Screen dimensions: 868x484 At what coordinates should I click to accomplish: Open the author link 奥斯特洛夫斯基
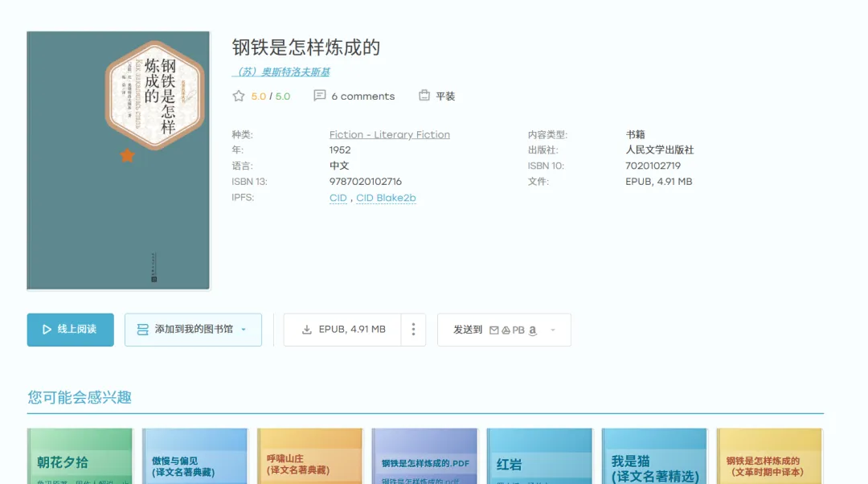tap(281, 72)
